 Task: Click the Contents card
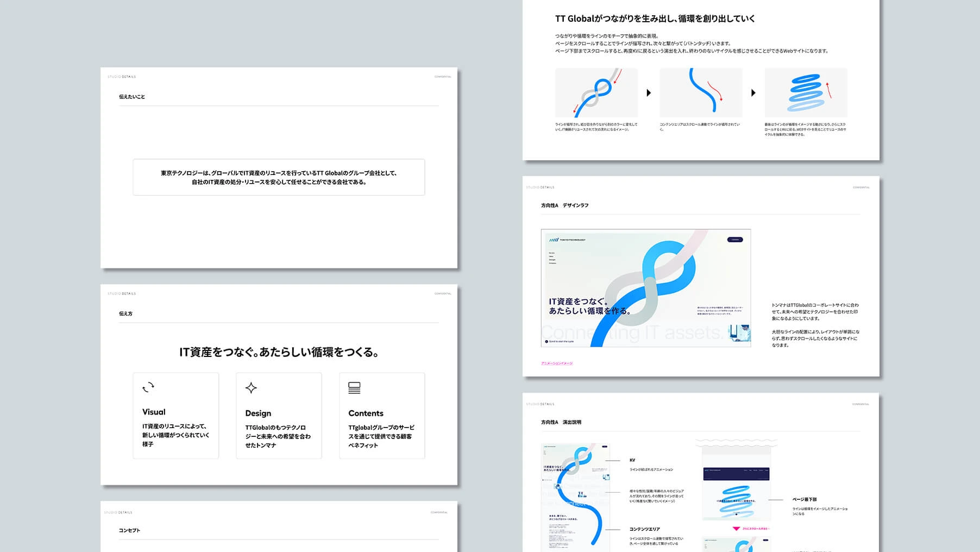click(382, 416)
